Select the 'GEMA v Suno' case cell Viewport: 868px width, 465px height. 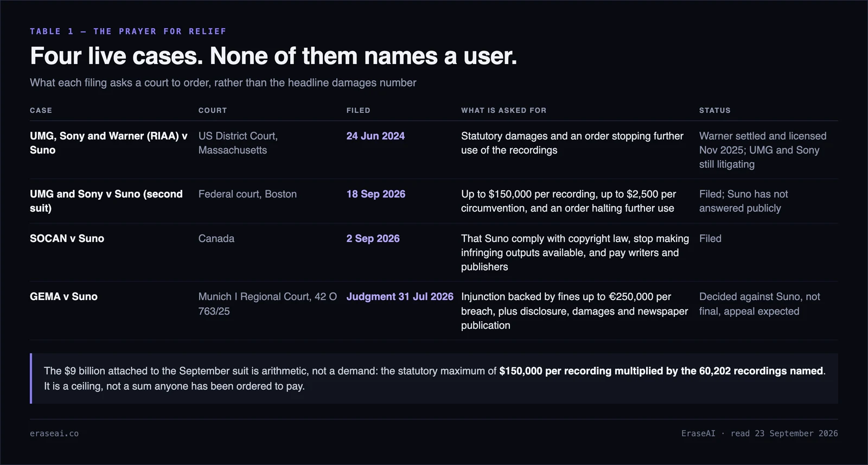pyautogui.click(x=63, y=296)
